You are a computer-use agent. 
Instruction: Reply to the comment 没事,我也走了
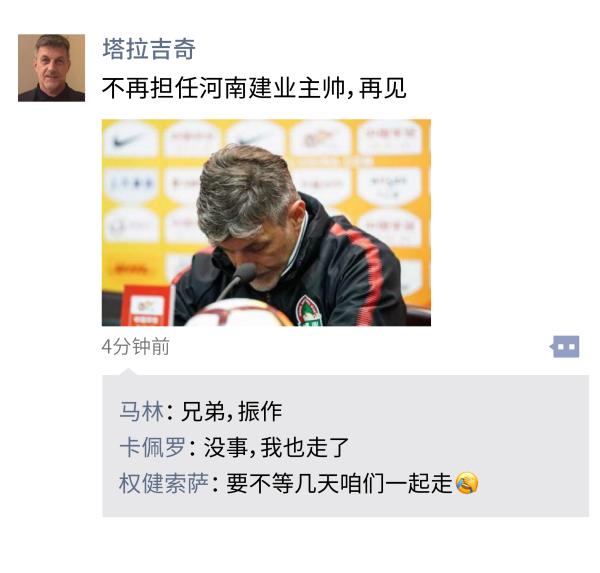pyautogui.click(x=276, y=447)
